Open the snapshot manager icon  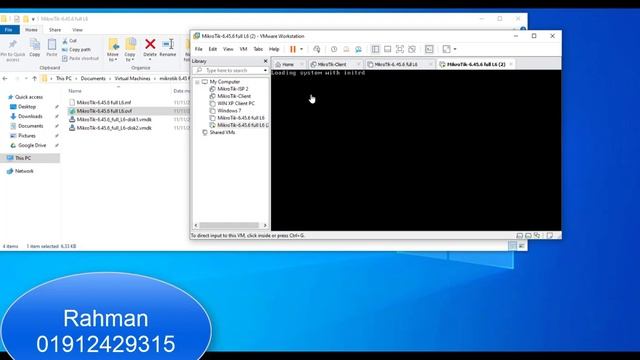click(x=358, y=49)
